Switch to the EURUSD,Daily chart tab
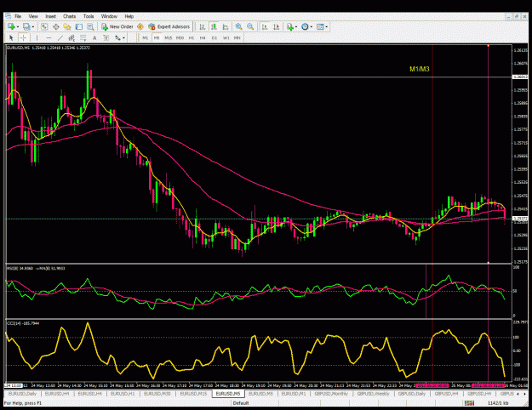Viewport: 532px width, 410px height. 22,394
